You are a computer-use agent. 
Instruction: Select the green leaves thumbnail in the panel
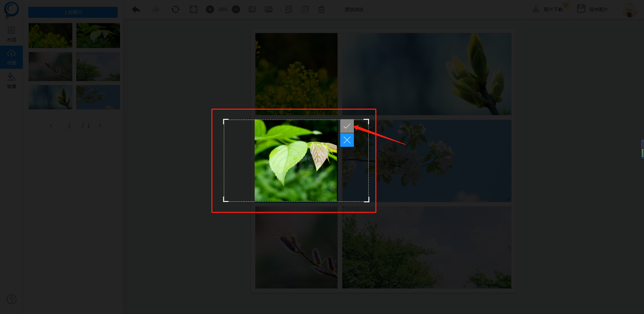pyautogui.click(x=98, y=35)
